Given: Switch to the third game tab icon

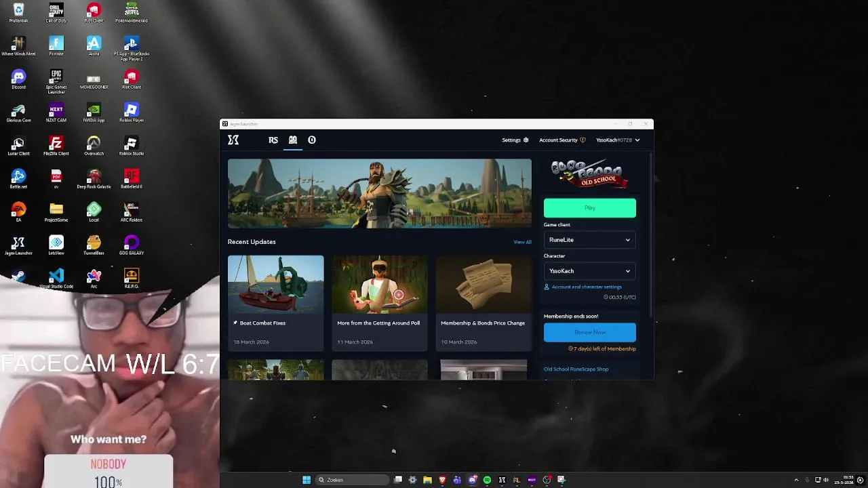Looking at the screenshot, I should (312, 140).
